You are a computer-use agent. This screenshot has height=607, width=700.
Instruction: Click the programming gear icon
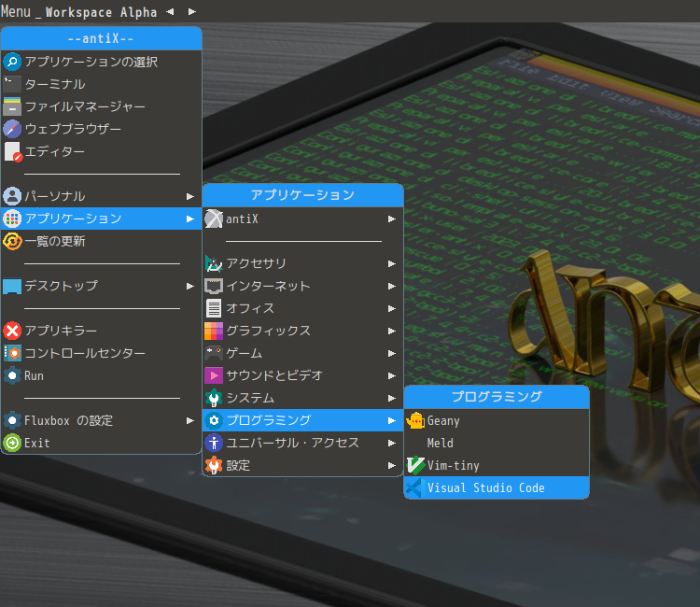(214, 420)
